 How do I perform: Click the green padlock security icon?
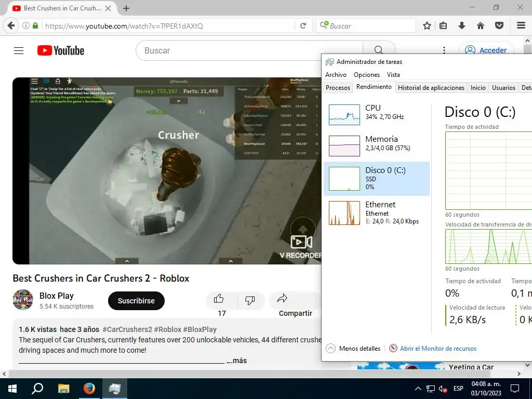tap(35, 26)
